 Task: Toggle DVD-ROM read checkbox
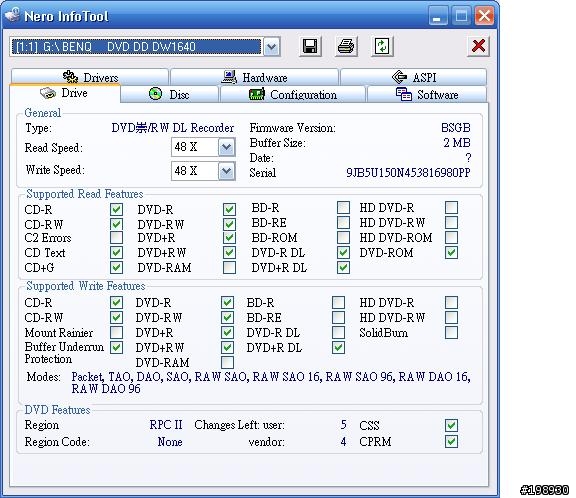(x=451, y=253)
